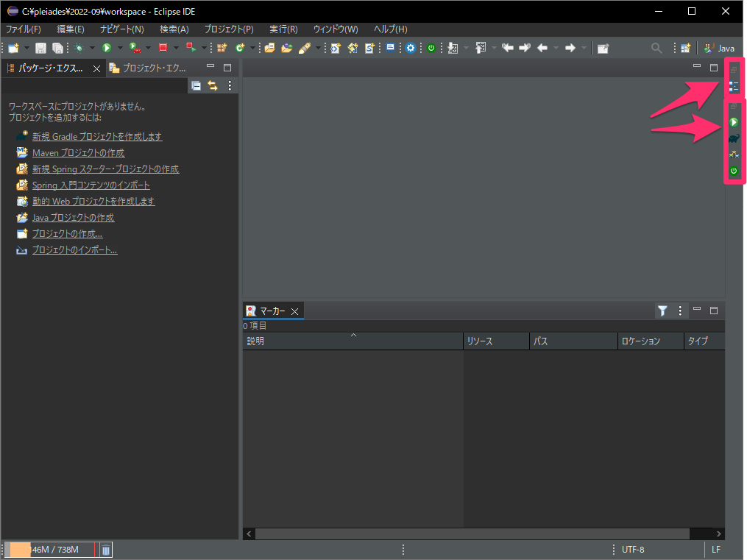Close the マーカー tab
This screenshot has height=560, width=747.
coord(295,311)
